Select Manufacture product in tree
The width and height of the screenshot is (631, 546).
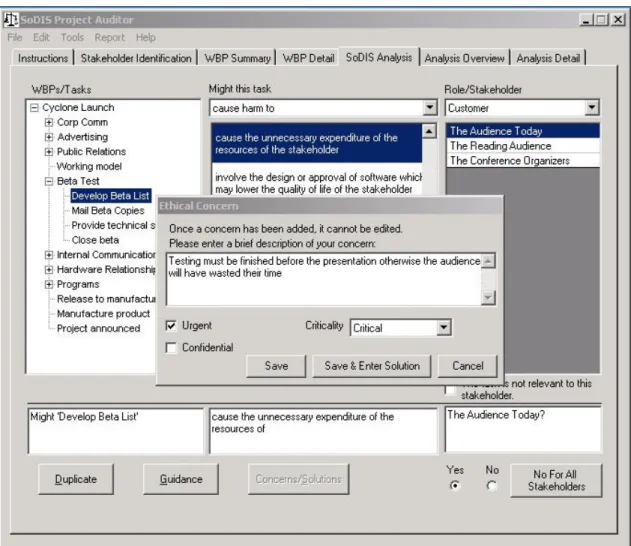coord(103,313)
